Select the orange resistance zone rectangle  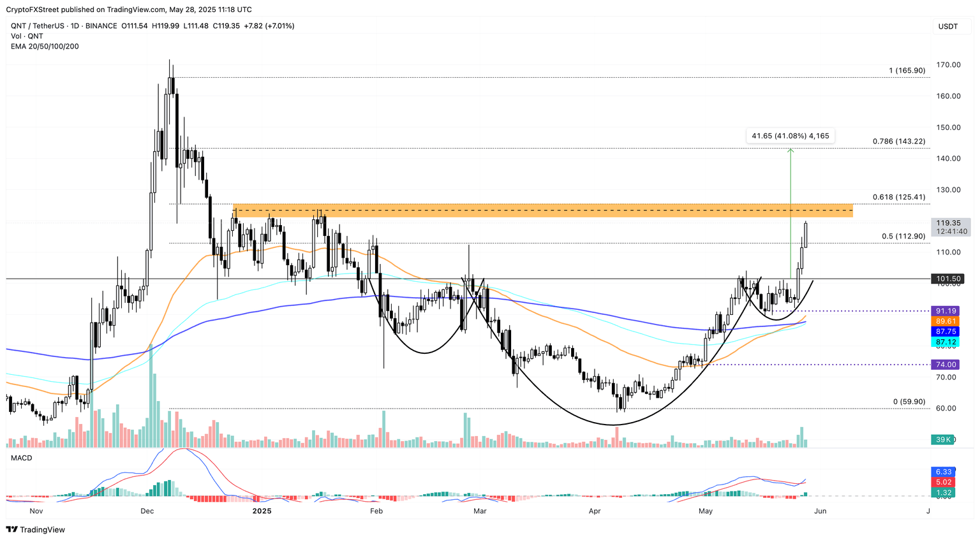pyautogui.click(x=543, y=210)
